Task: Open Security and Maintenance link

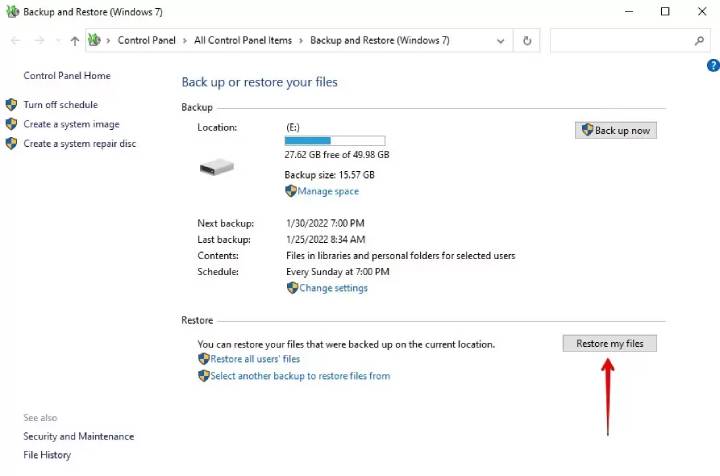Action: (x=79, y=437)
